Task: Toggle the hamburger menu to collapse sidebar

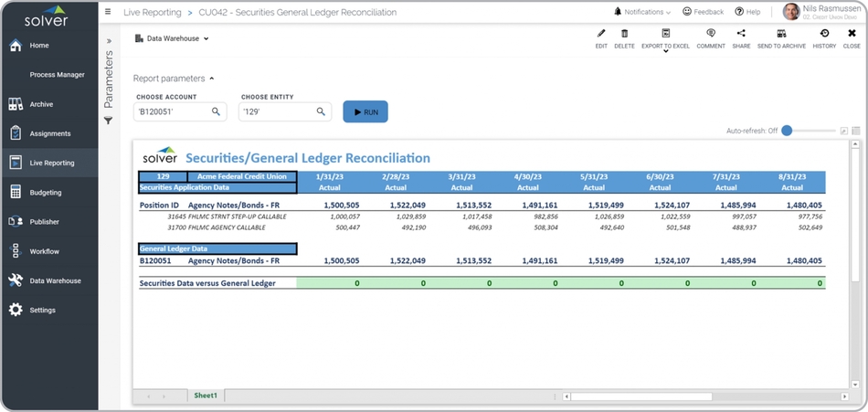Action: tap(108, 12)
